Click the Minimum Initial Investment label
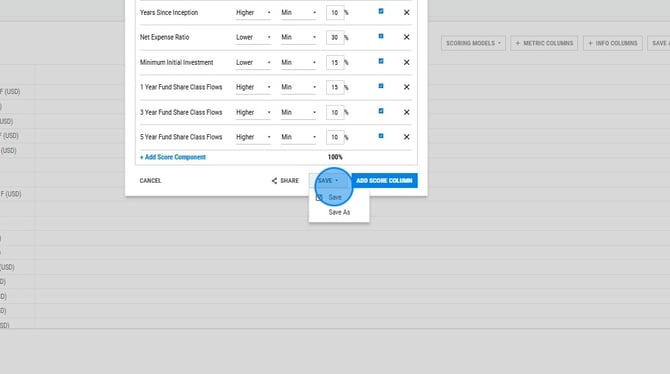This screenshot has height=374, width=670. click(176, 62)
